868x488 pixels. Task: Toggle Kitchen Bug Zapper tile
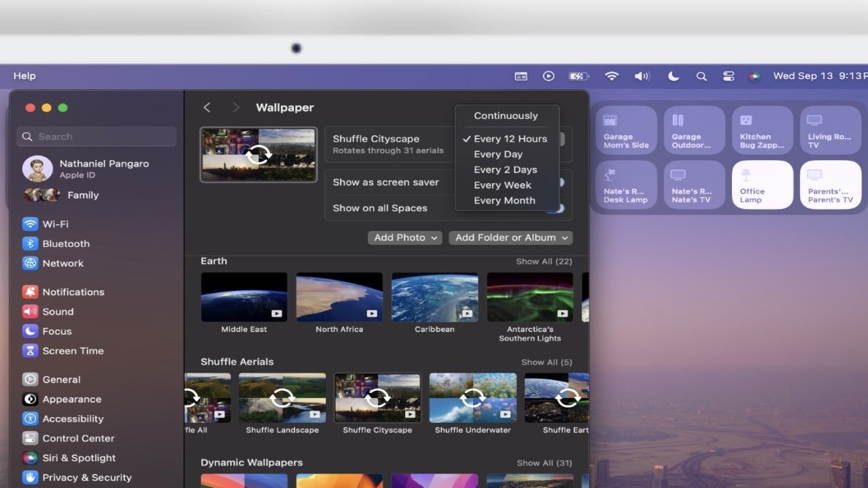tap(762, 130)
